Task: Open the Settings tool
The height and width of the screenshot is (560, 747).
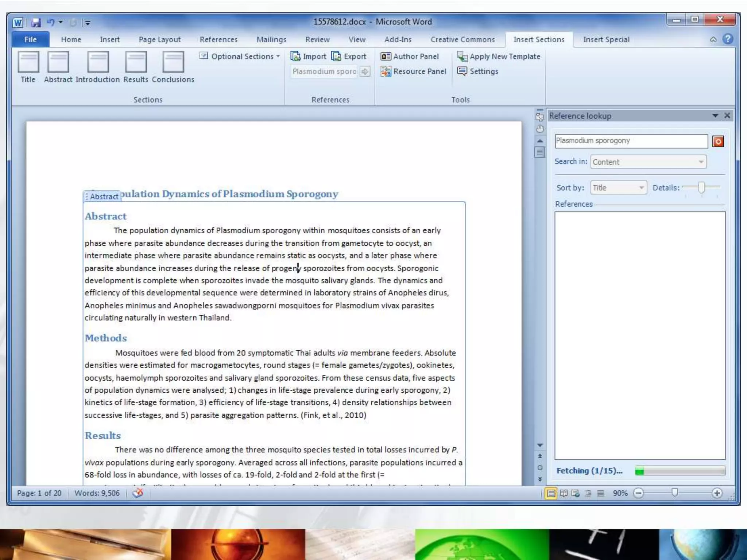Action: [477, 71]
